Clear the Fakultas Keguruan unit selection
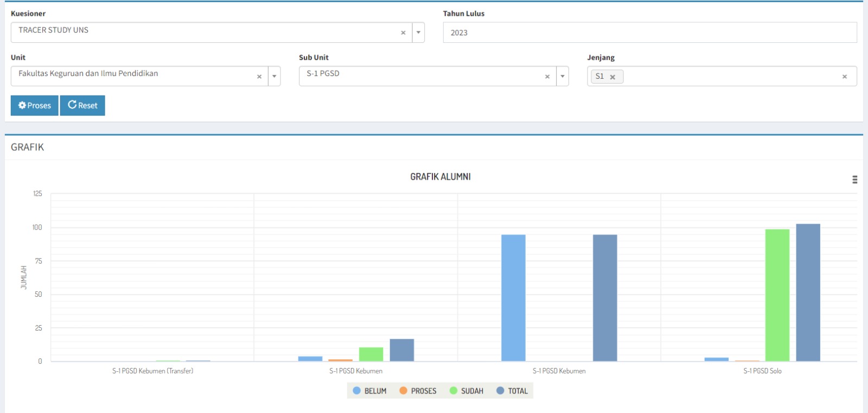Screen dimensions: 868x413 click(259, 77)
